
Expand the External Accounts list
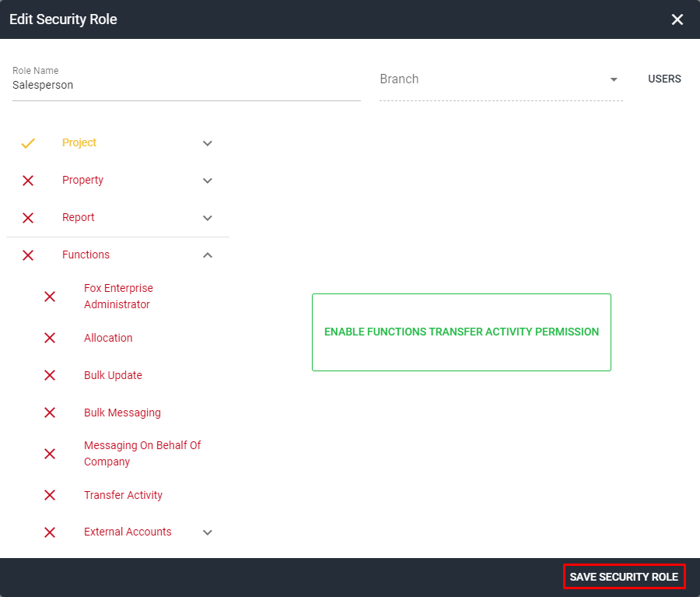207,532
